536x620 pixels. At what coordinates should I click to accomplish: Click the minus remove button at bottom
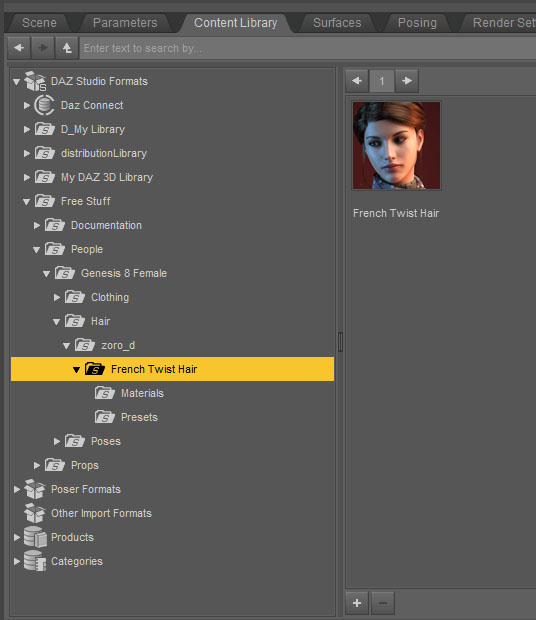point(383,603)
